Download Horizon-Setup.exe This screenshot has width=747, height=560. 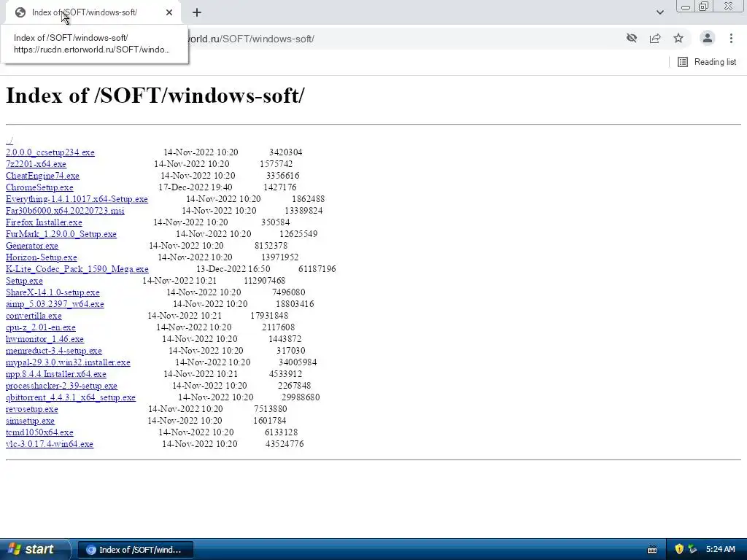tap(41, 257)
